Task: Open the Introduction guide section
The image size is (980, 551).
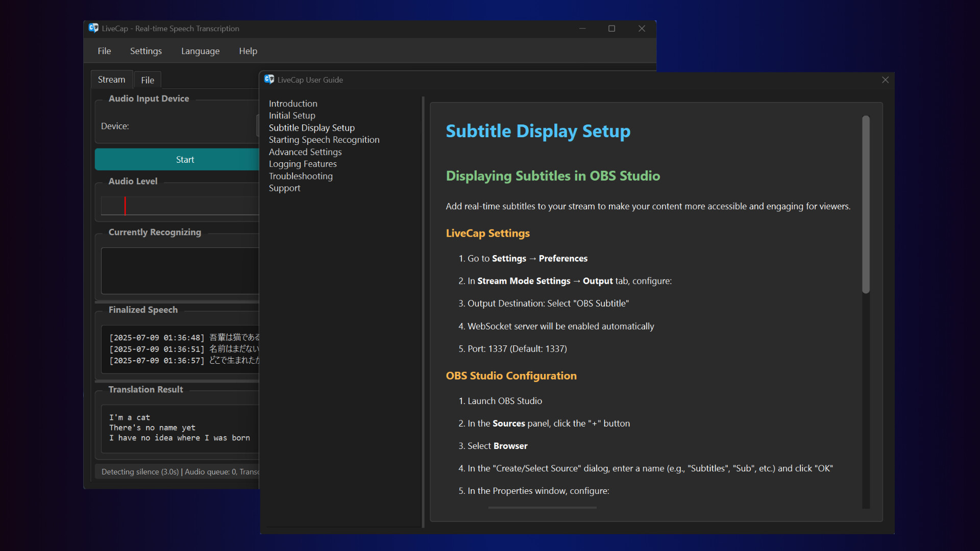Action: [293, 103]
